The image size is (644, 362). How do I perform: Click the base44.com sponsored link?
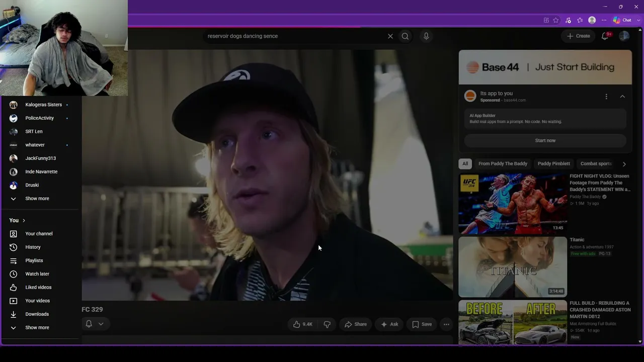(x=515, y=100)
